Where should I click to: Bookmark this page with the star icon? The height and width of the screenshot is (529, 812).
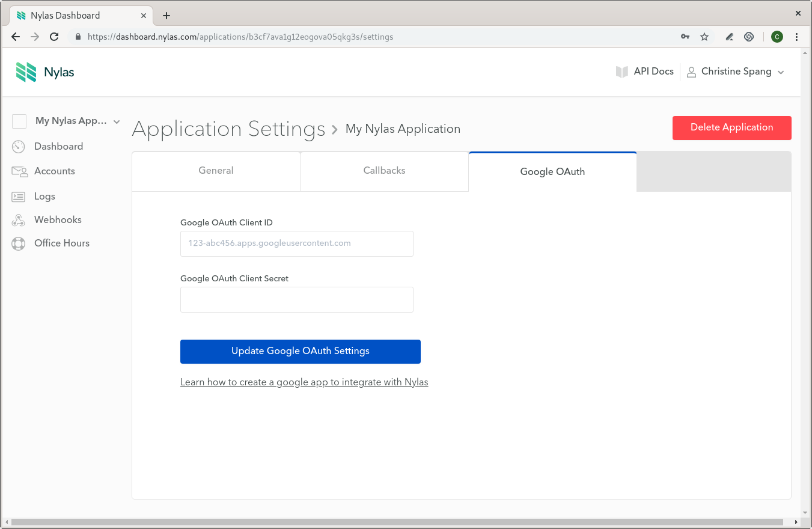(704, 37)
